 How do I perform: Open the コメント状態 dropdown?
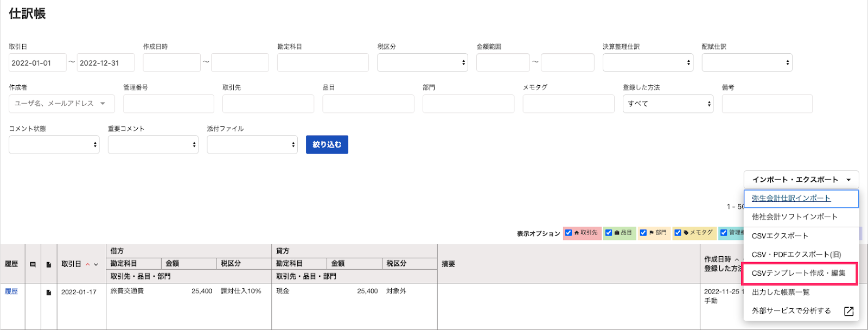(x=54, y=144)
